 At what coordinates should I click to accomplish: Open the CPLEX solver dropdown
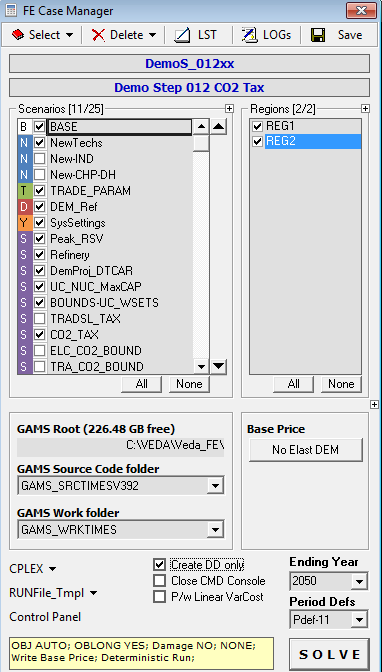[33, 569]
